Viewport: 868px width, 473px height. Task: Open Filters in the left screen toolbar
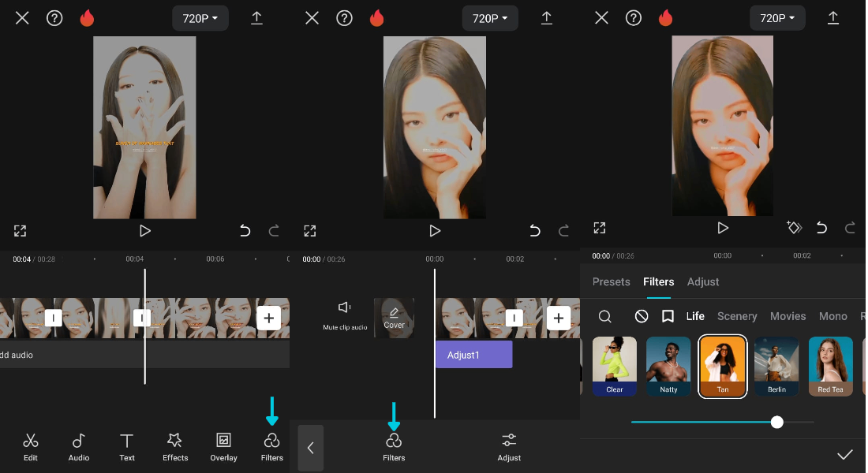(x=271, y=446)
